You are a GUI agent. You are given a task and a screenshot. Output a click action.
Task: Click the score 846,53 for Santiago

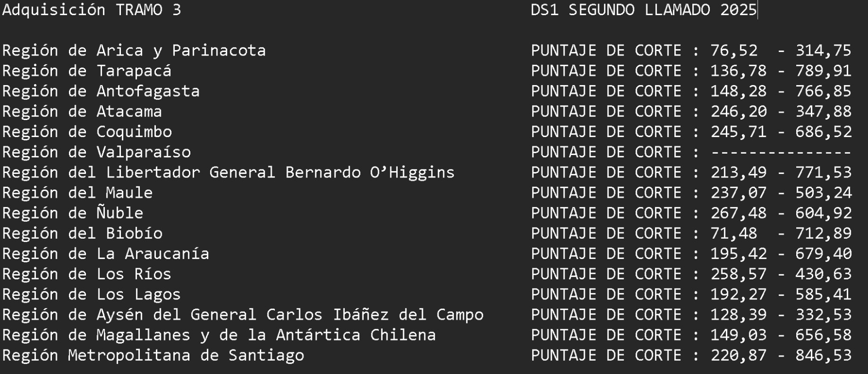(x=823, y=356)
